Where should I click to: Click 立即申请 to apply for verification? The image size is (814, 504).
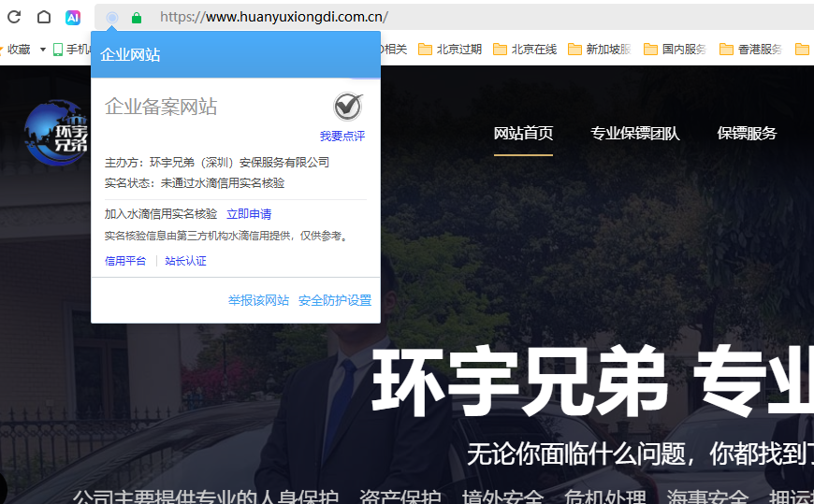pos(249,214)
